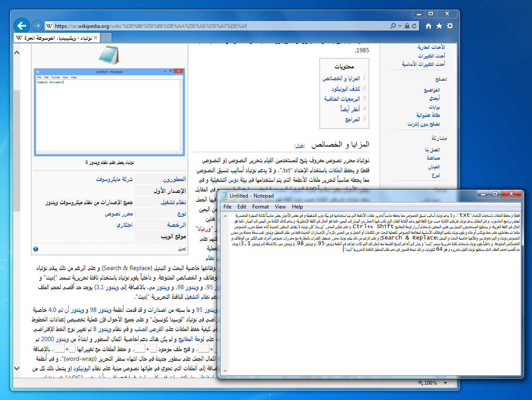This screenshot has width=532, height=400.
Task: Open sidebar link المواضيع
Action: [431, 90]
